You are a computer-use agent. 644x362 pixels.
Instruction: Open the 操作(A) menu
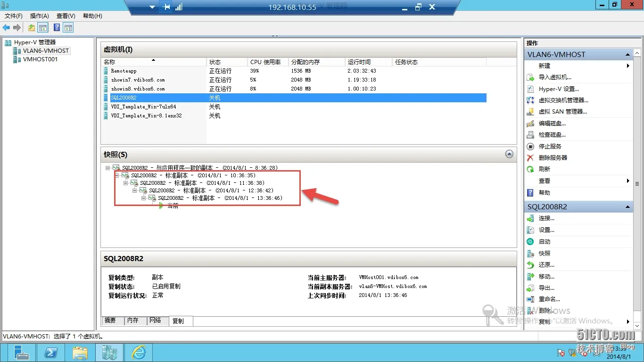(40, 16)
